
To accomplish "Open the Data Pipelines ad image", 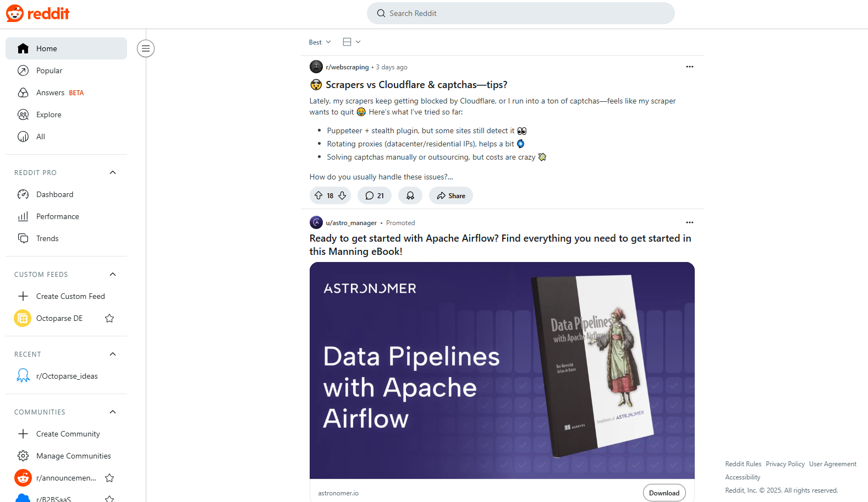I will coord(502,370).
